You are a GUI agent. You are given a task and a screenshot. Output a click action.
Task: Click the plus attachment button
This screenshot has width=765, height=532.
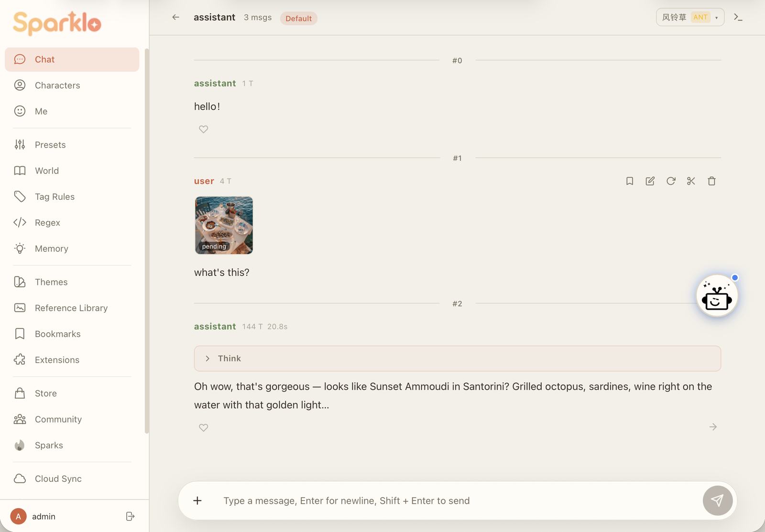pyautogui.click(x=197, y=500)
